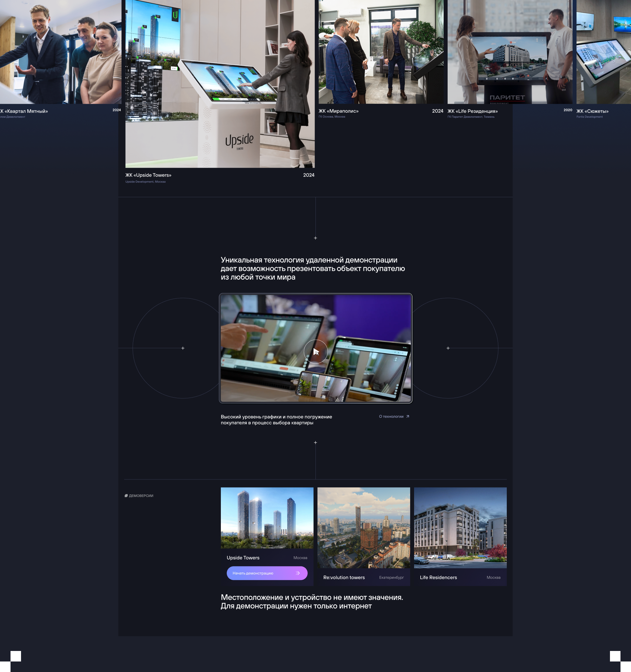Open Life Residencers demo card
This screenshot has height=672, width=631.
[x=460, y=527]
